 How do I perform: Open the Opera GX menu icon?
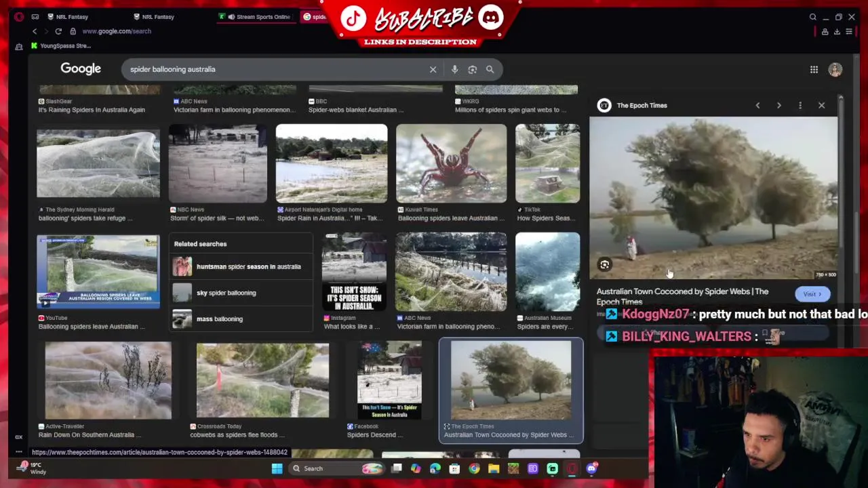(x=19, y=17)
